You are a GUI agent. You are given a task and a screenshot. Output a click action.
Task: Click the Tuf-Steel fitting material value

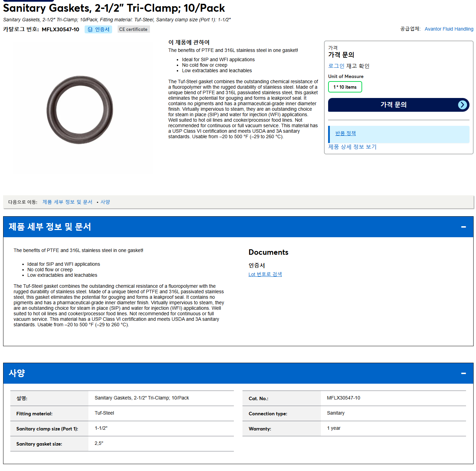(x=104, y=413)
